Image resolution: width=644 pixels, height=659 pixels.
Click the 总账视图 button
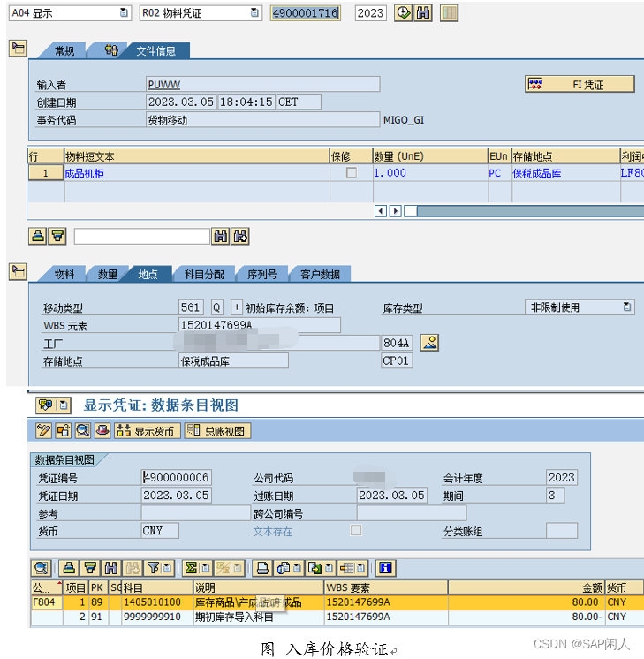[x=217, y=431]
